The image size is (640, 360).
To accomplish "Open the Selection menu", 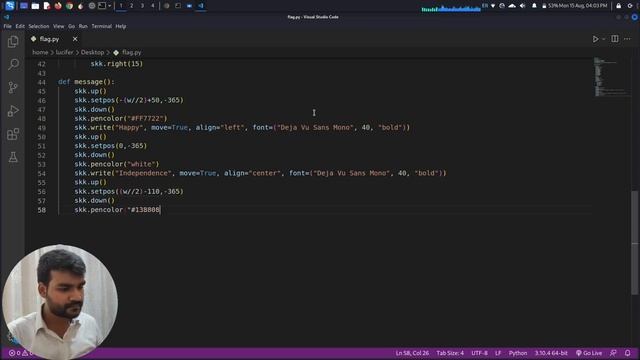I will (x=39, y=26).
